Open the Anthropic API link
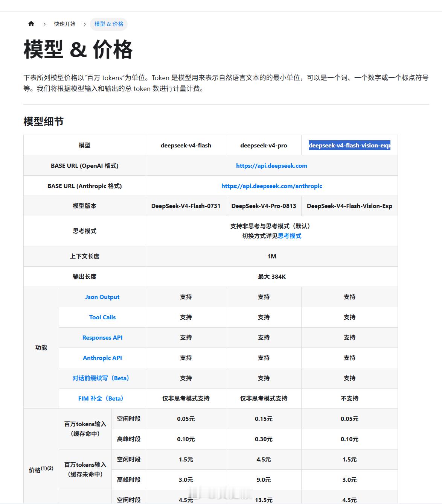442x504 pixels. 102,358
